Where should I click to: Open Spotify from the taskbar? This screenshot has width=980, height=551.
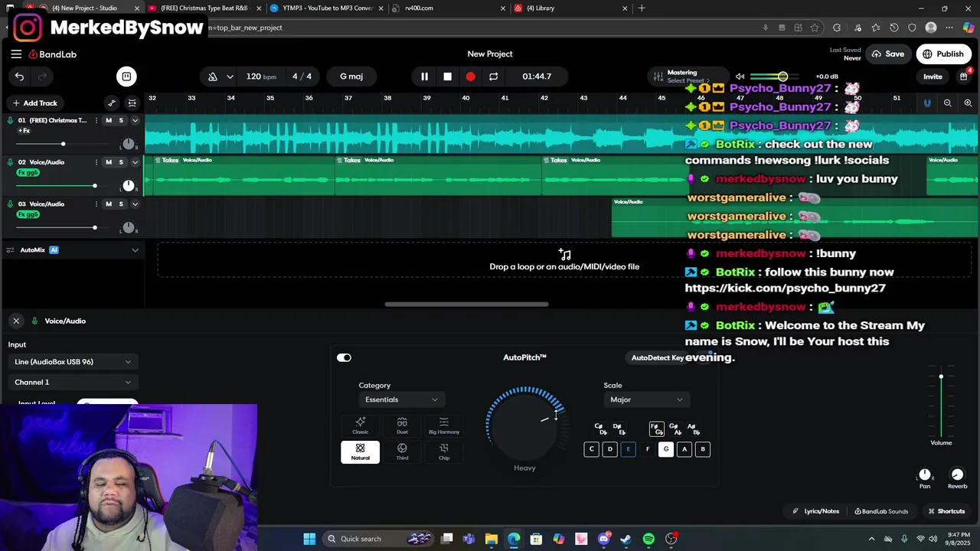648,539
